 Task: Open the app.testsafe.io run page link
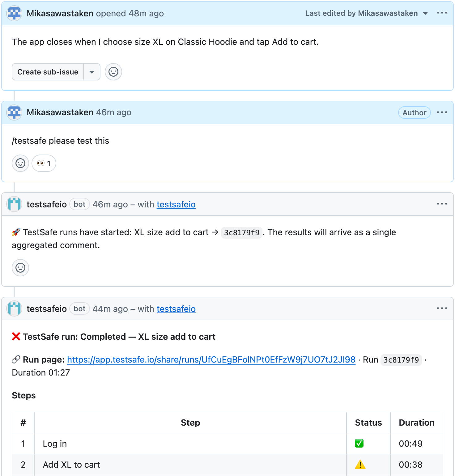pyautogui.click(x=211, y=360)
